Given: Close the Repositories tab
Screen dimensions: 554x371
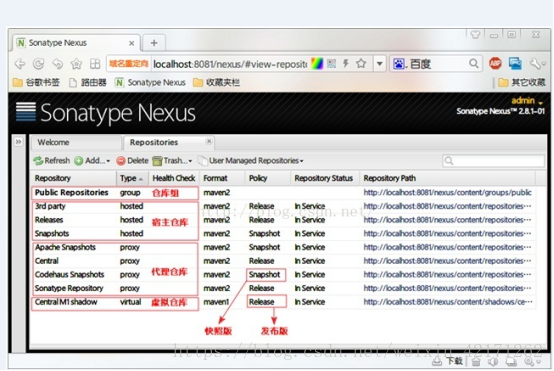Looking at the screenshot, I should (x=209, y=141).
